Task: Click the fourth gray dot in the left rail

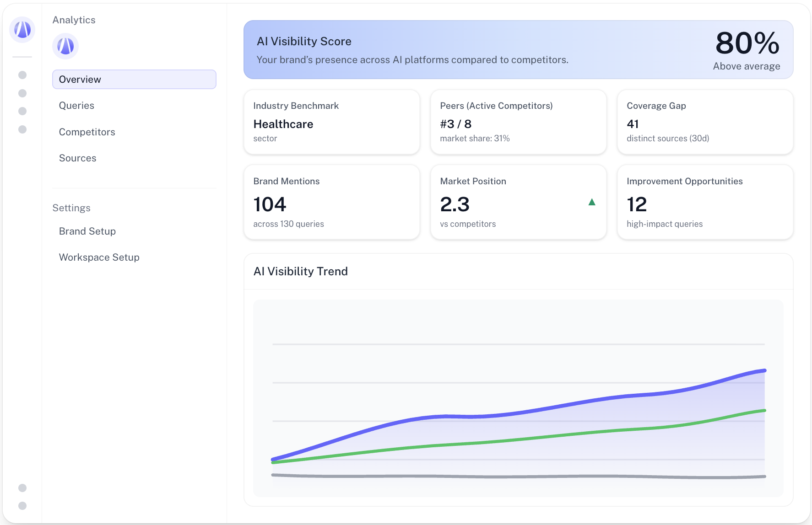Action: 22,129
